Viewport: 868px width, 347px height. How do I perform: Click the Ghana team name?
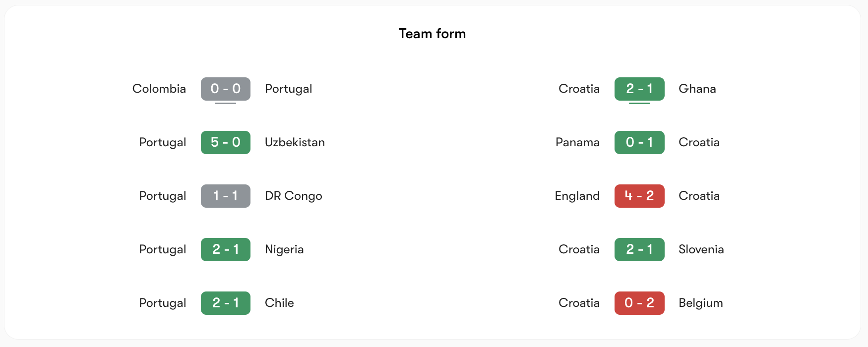[697, 89]
